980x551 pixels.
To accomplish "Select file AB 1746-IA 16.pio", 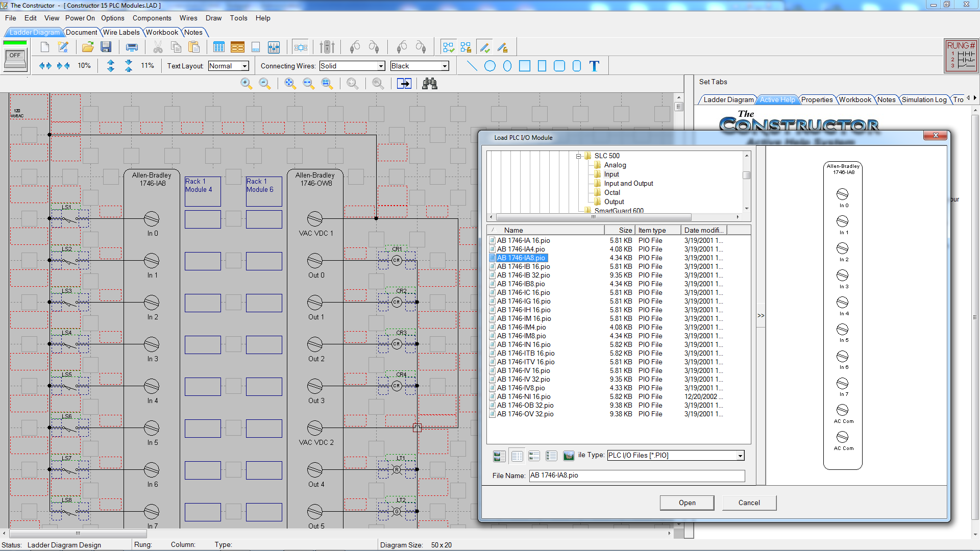I will 524,241.
